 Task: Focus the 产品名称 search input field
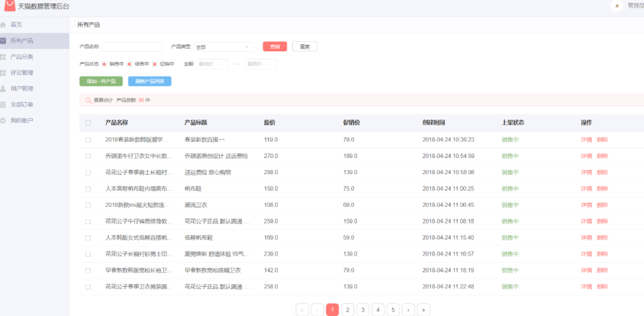click(132, 47)
